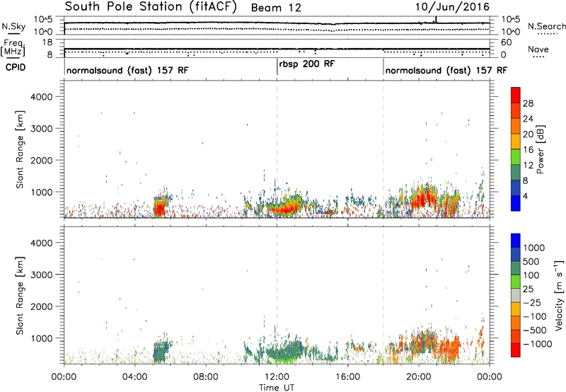
Task: Click the "Time UT" axis title
Action: tap(277, 388)
